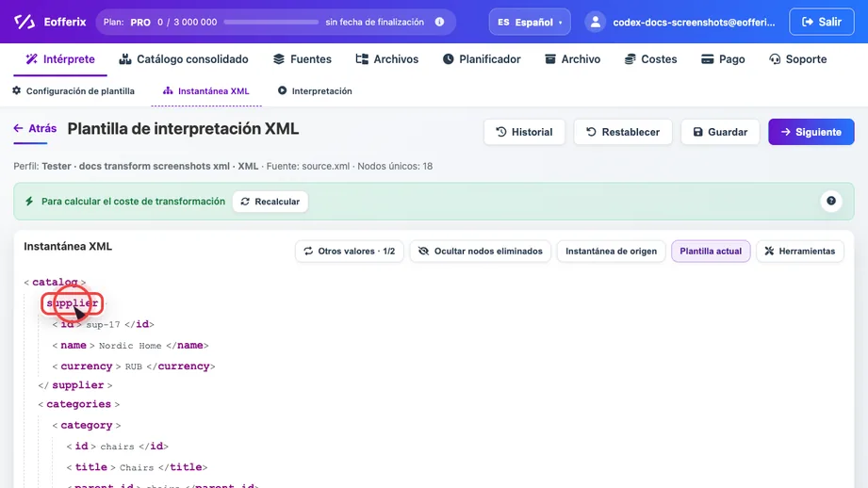Open the Catálogo consolidado tab
The width and height of the screenshot is (868, 488).
pyautogui.click(x=184, y=59)
